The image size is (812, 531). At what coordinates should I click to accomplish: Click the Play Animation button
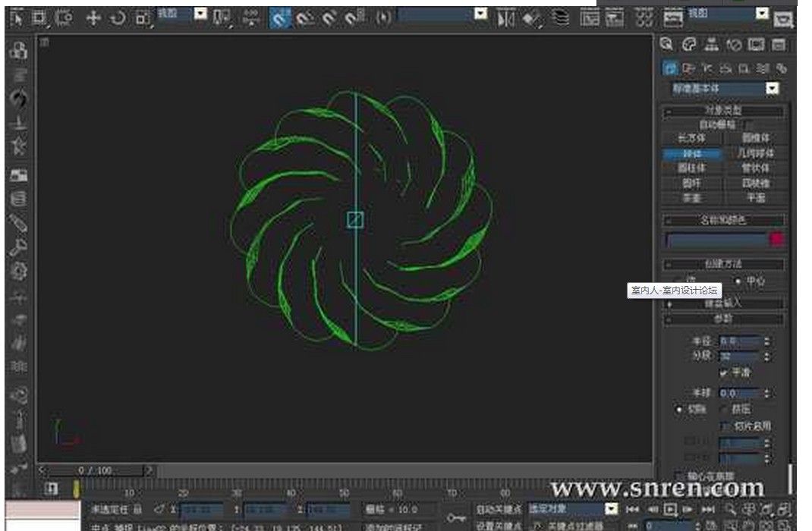point(670,509)
